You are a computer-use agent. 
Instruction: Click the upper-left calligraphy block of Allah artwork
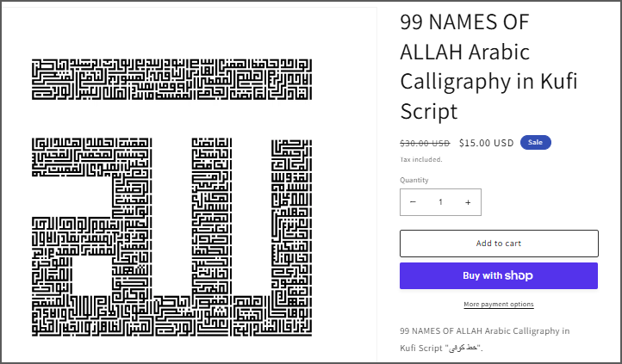91,157
